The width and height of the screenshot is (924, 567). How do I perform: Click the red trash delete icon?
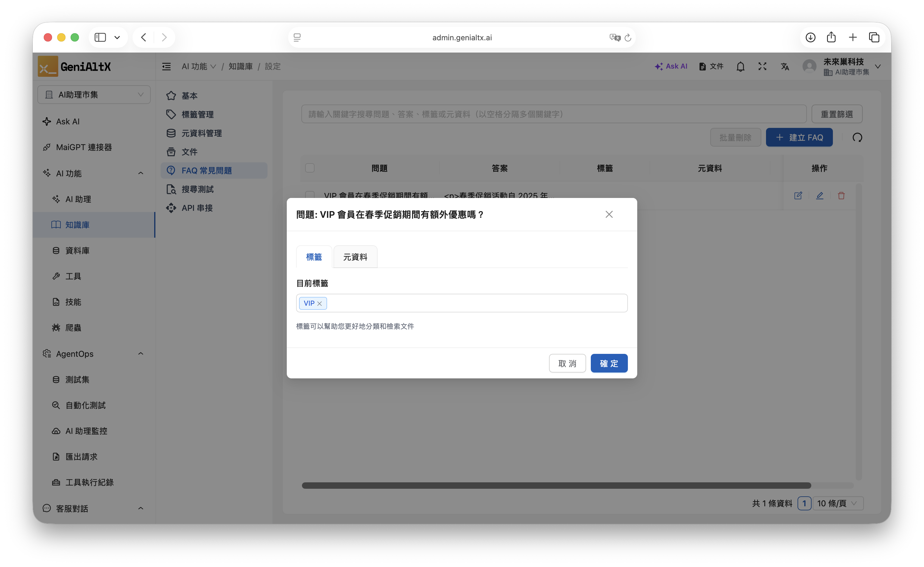coord(841,195)
